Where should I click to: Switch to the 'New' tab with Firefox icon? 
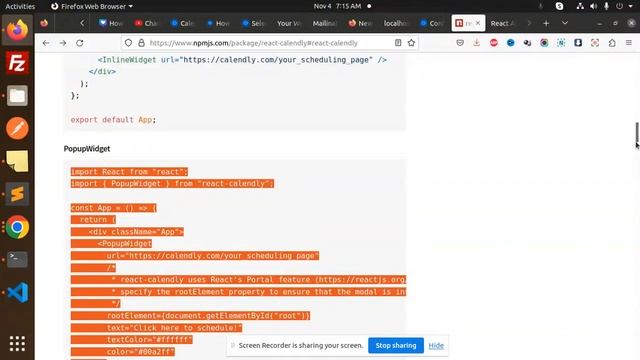pos(360,23)
